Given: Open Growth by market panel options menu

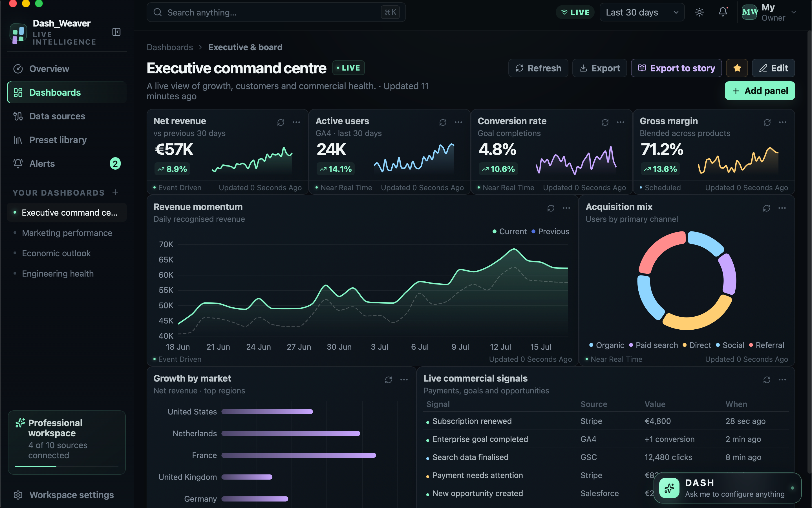Looking at the screenshot, I should pyautogui.click(x=404, y=380).
